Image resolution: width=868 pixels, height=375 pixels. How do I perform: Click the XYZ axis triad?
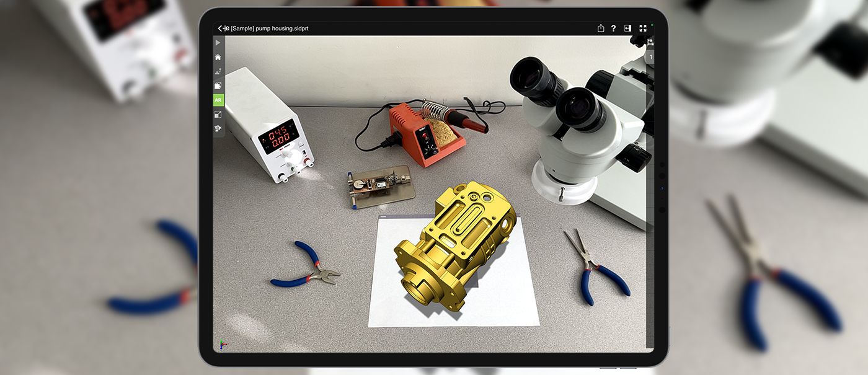(x=223, y=344)
